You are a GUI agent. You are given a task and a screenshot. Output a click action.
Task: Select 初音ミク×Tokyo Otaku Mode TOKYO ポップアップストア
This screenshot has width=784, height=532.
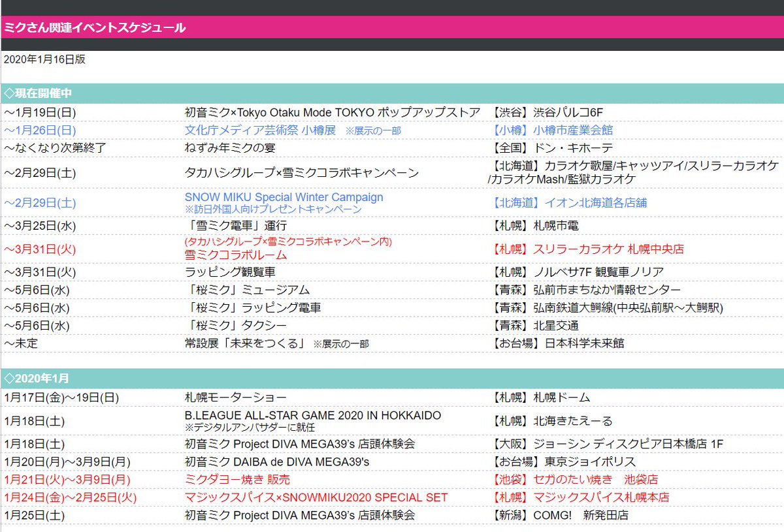[x=333, y=112]
